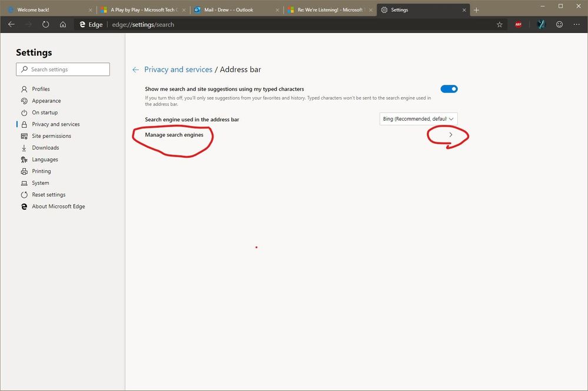Open the Home page via house icon
This screenshot has width=588, height=391.
coord(63,24)
